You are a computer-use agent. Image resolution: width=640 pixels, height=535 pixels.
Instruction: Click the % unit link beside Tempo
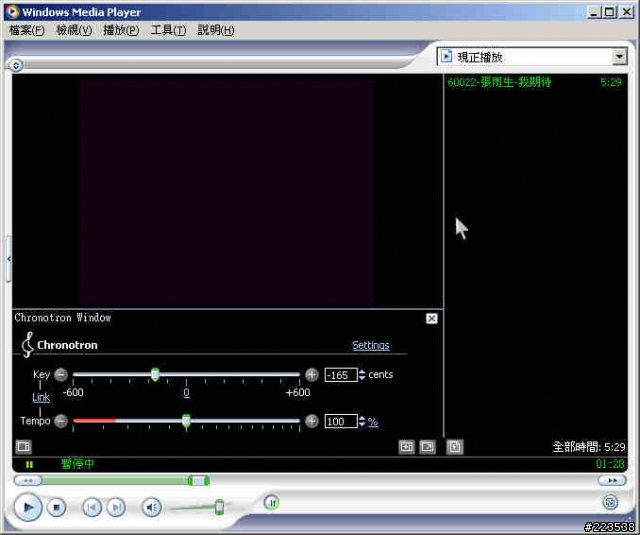pos(373,422)
